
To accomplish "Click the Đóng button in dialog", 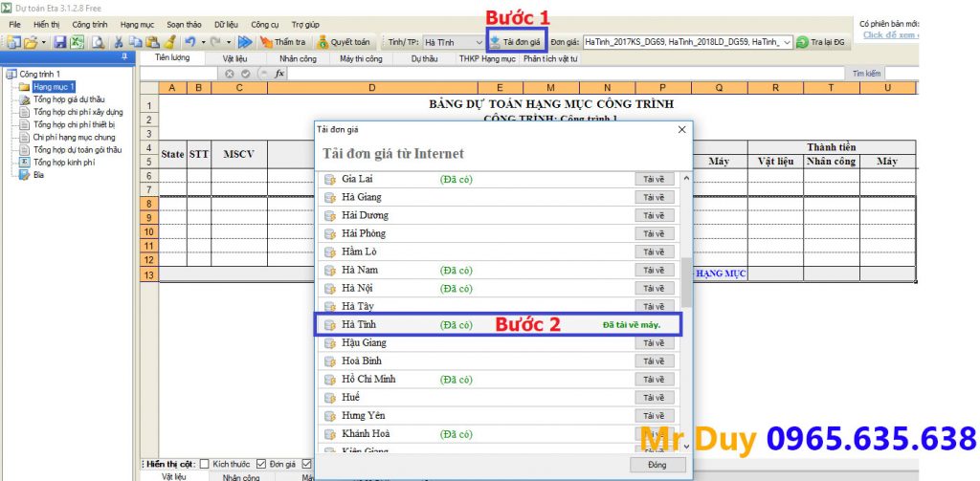I will 657,465.
